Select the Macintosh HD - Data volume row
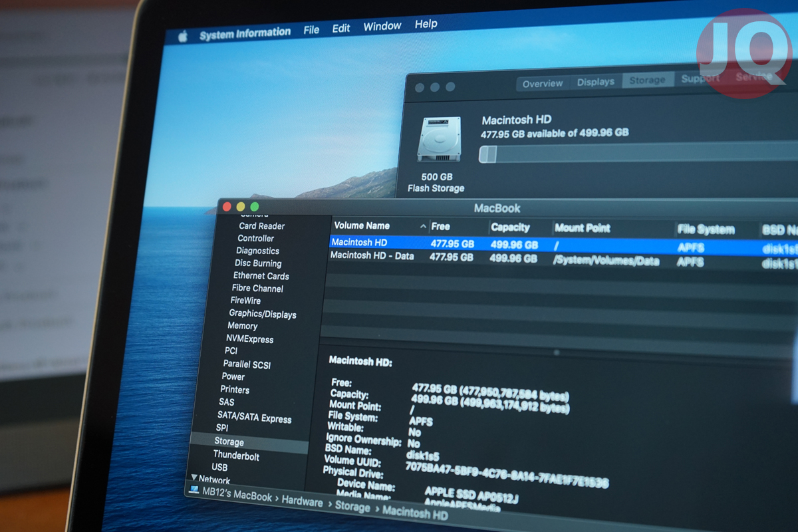 click(x=564, y=258)
